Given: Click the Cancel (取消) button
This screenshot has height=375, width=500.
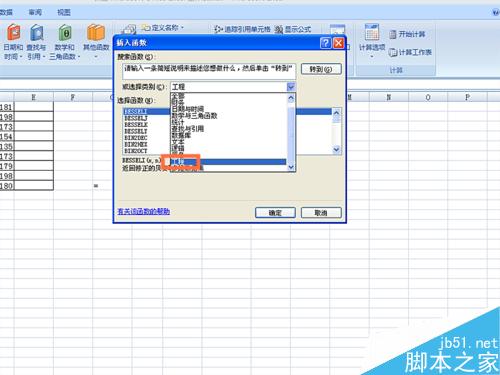Looking at the screenshot, I should (x=321, y=213).
